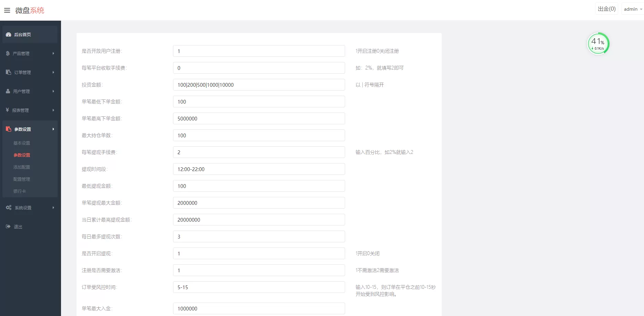The height and width of the screenshot is (316, 644).
Task: Click the 退出 logout icon
Action: [8, 227]
